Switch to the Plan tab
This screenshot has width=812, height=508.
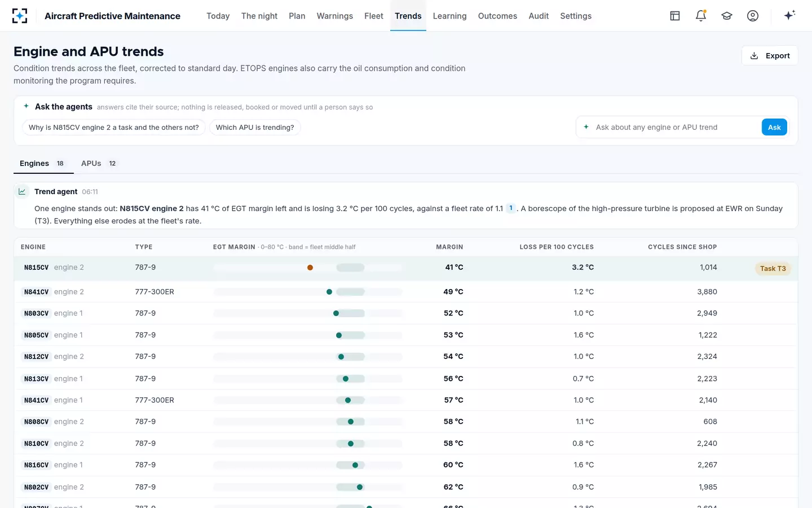click(x=297, y=16)
